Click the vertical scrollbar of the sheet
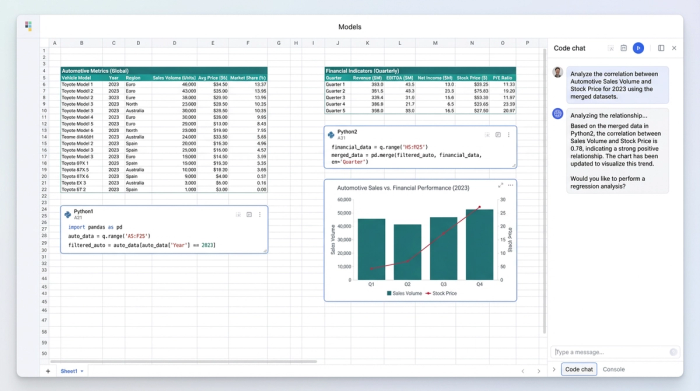700x391 pixels. click(544, 191)
